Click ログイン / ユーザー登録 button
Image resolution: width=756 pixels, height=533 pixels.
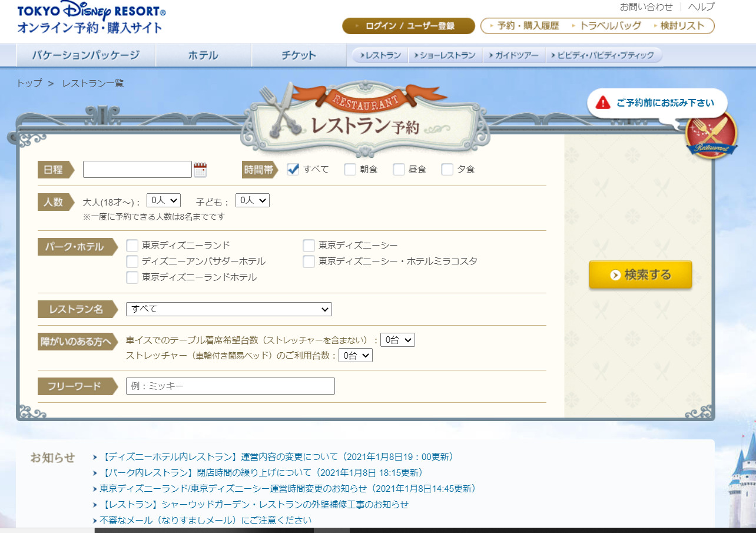click(x=409, y=26)
